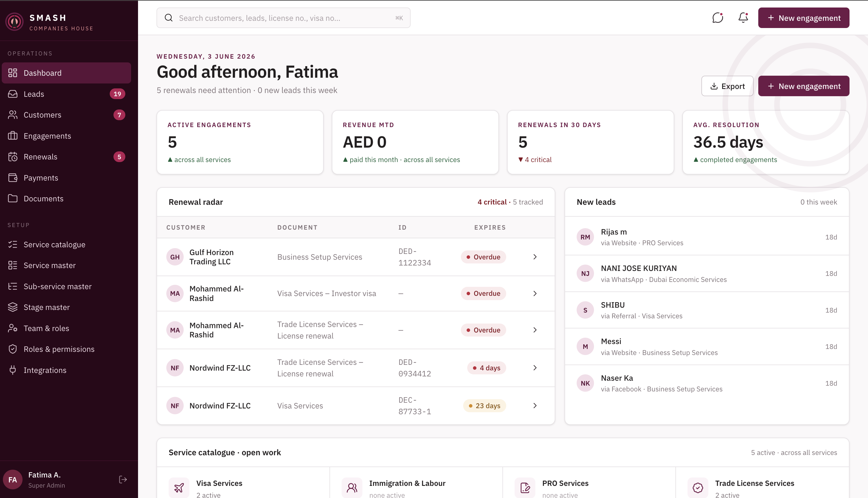Viewport: 868px width, 498px height.
Task: Click the 4 days expiry badge
Action: click(x=487, y=368)
